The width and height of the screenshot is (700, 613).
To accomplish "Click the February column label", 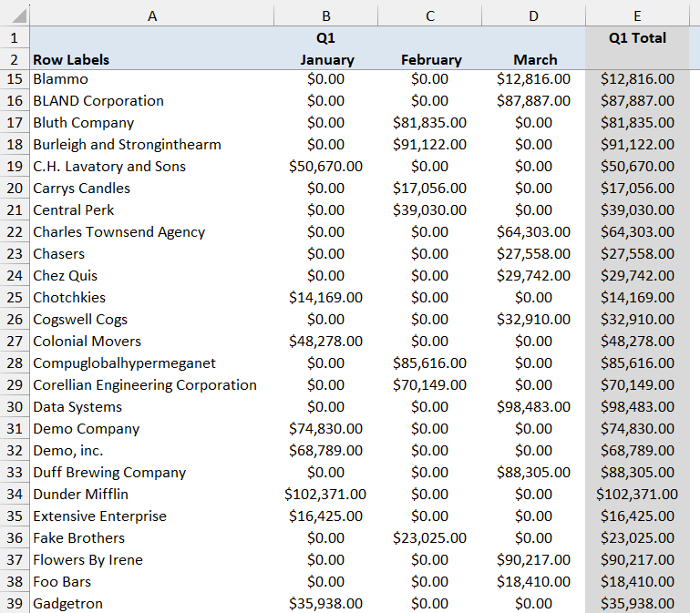I will point(431,60).
